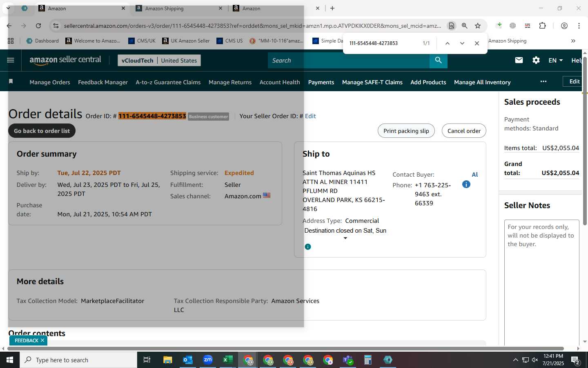Open Feedback Manager menu item
The width and height of the screenshot is (588, 368).
tap(103, 82)
